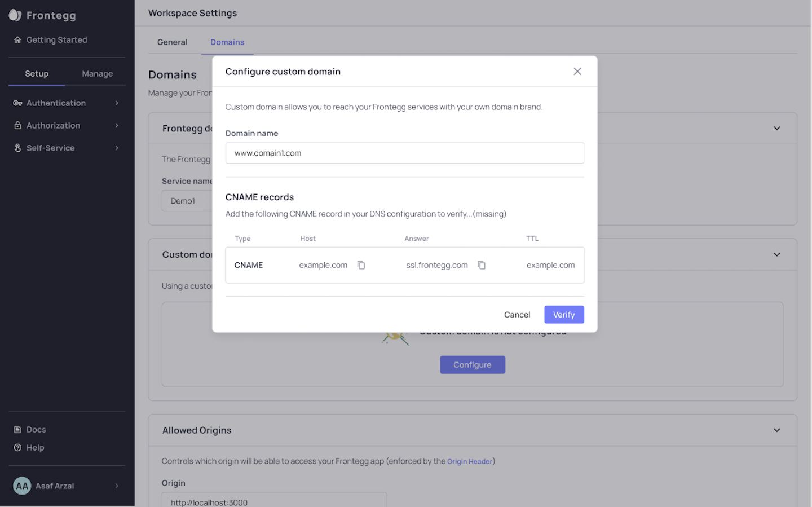
Task: Click the Domain name input field
Action: click(404, 153)
